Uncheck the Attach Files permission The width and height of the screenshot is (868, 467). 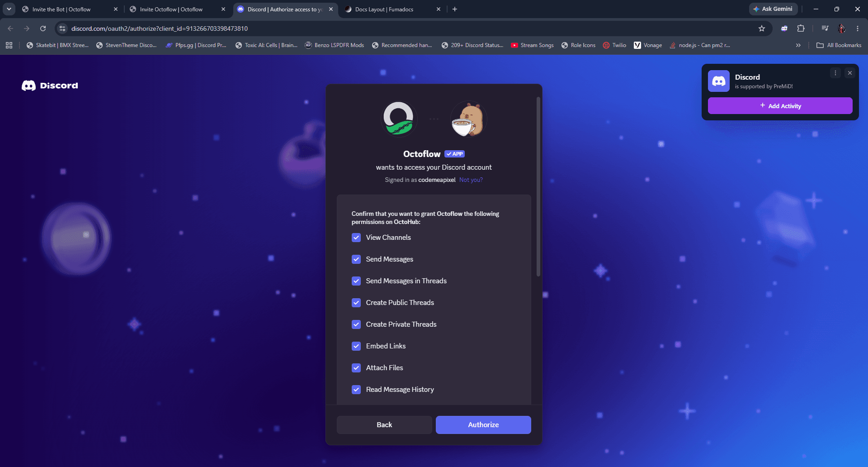pyautogui.click(x=356, y=368)
